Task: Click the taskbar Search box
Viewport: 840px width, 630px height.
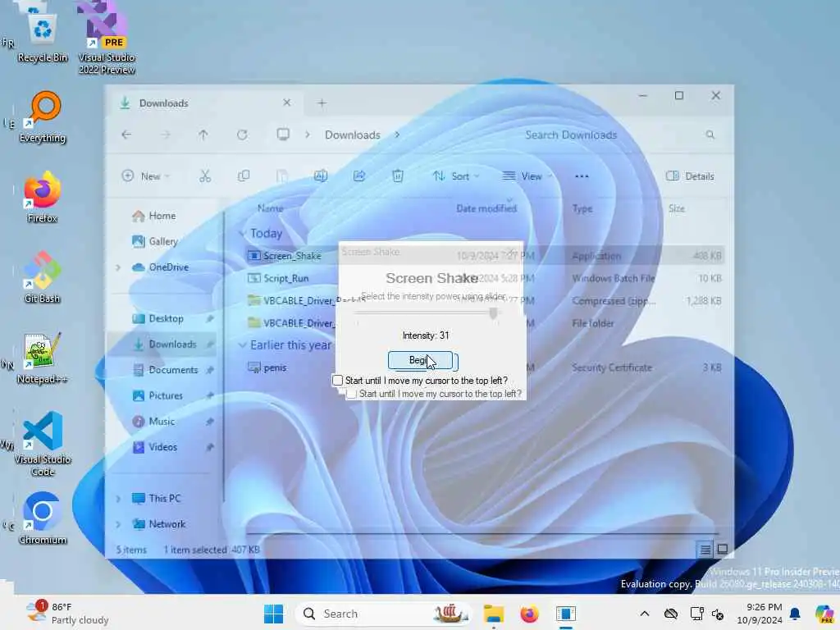Action: click(385, 614)
